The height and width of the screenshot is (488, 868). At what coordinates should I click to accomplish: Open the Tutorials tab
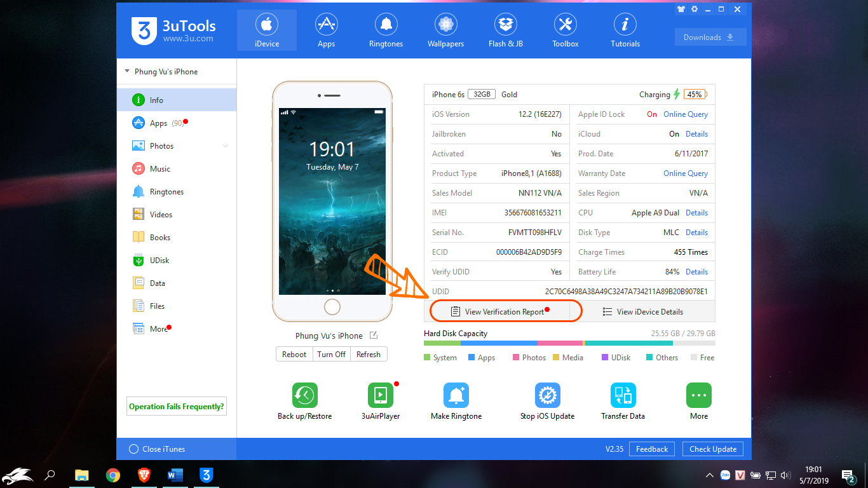click(625, 30)
